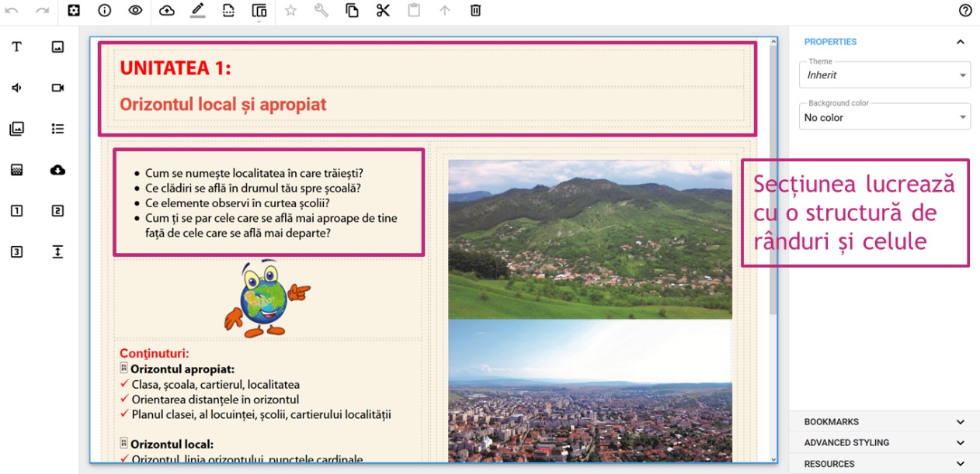Toggle preview with the eye icon

click(136, 11)
